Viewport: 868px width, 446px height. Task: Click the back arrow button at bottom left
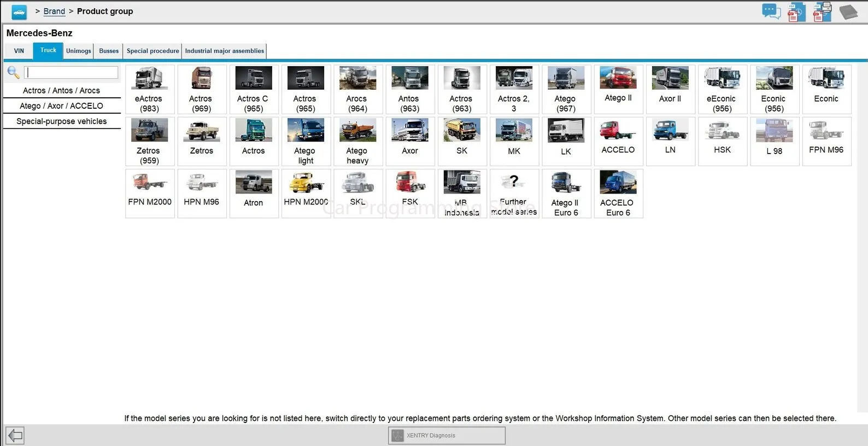coord(15,436)
